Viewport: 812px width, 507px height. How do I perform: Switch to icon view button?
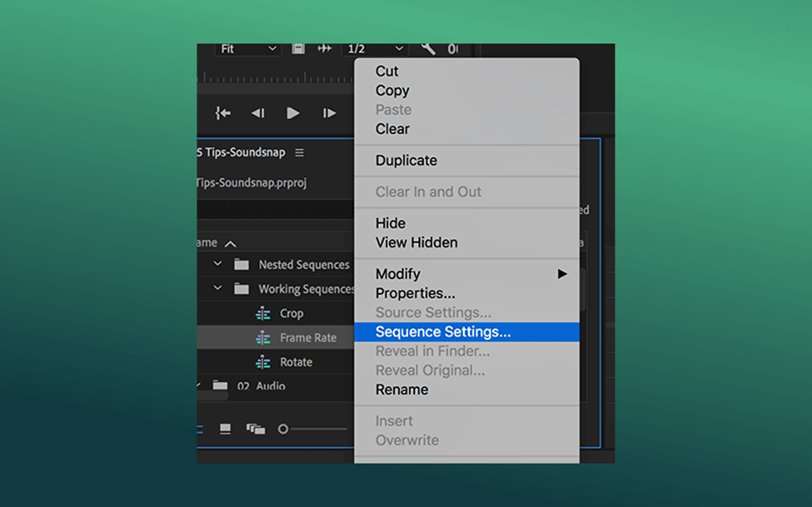225,429
